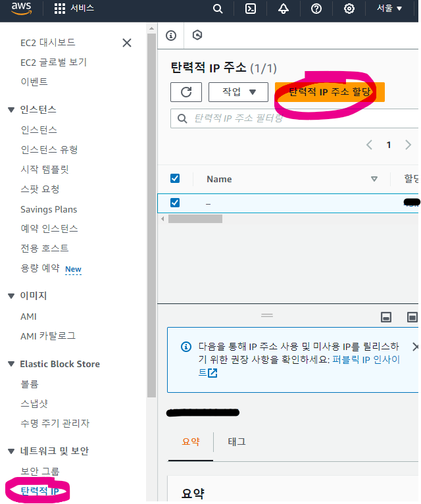The image size is (421, 504).
Task: Collapse the 이미지 sidebar section
Action: click(11, 296)
